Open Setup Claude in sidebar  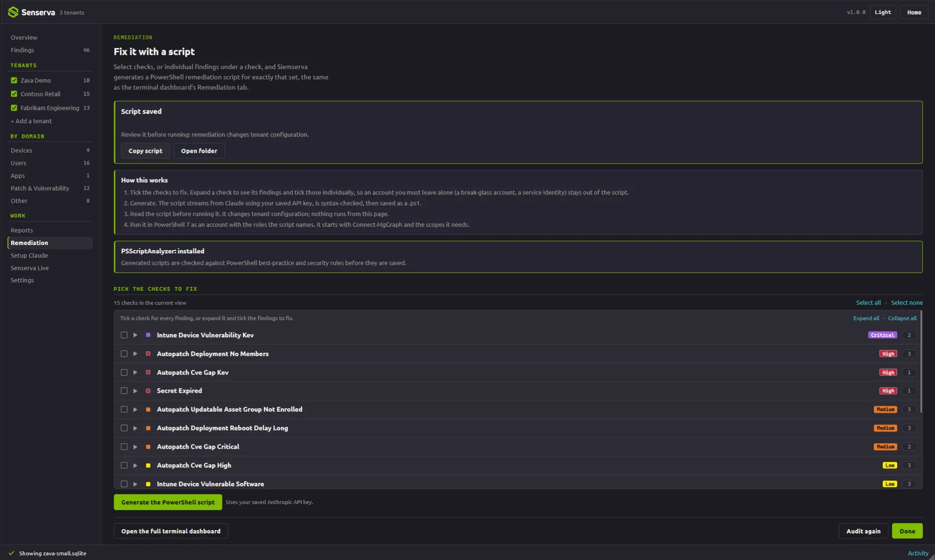click(x=50, y=256)
